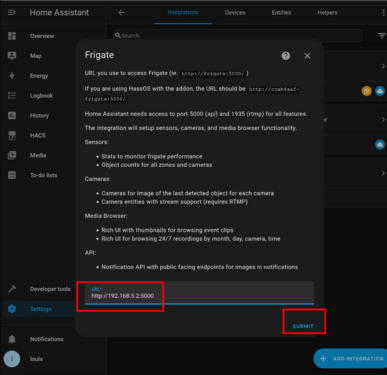The image size is (387, 375).
Task: Open the Overview dashboard icon
Action: point(12,36)
